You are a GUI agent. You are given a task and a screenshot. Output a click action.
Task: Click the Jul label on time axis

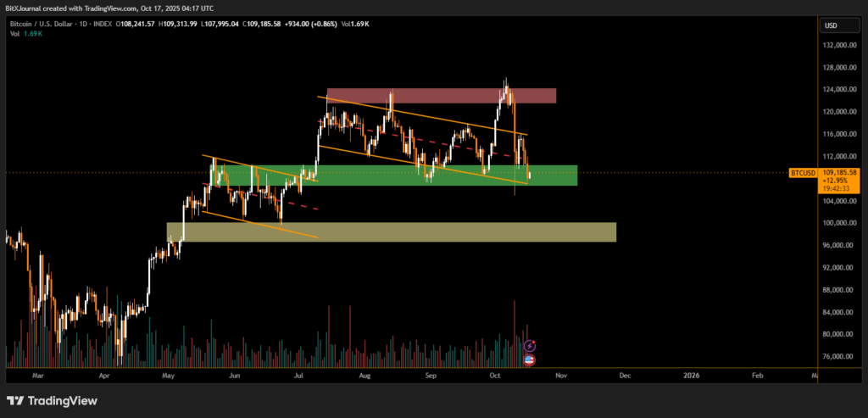click(298, 374)
